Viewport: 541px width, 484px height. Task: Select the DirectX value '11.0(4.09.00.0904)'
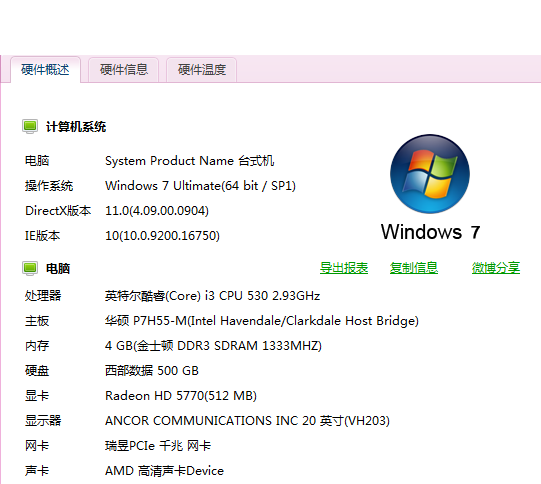point(157,211)
